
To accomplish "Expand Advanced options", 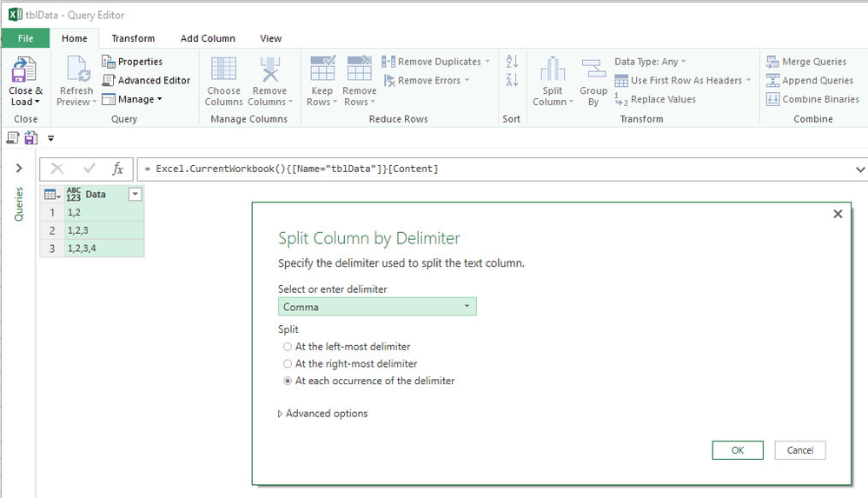I will [322, 413].
